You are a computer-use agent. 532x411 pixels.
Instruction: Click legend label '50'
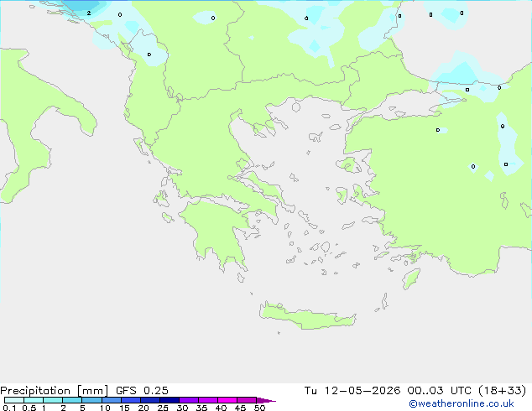pos(259,408)
